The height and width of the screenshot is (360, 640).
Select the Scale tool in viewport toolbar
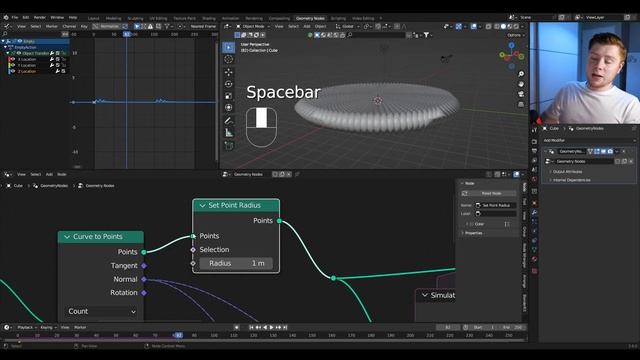pos(229,96)
